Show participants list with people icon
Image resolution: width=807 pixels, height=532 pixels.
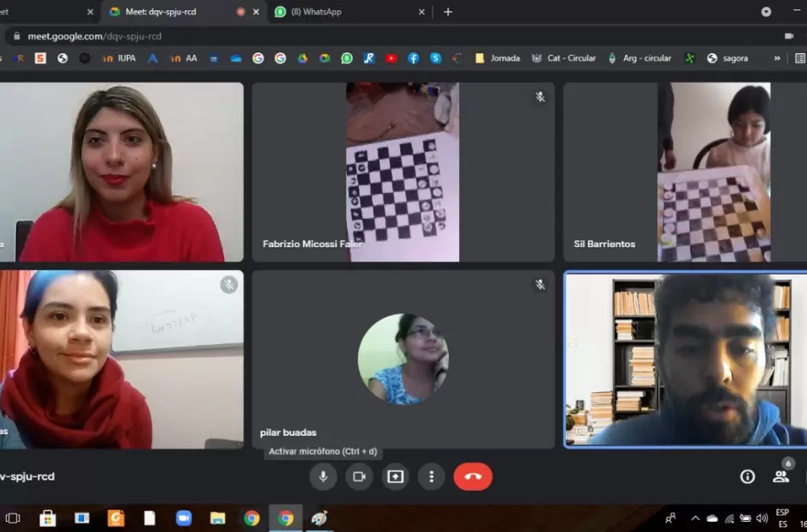click(x=780, y=476)
